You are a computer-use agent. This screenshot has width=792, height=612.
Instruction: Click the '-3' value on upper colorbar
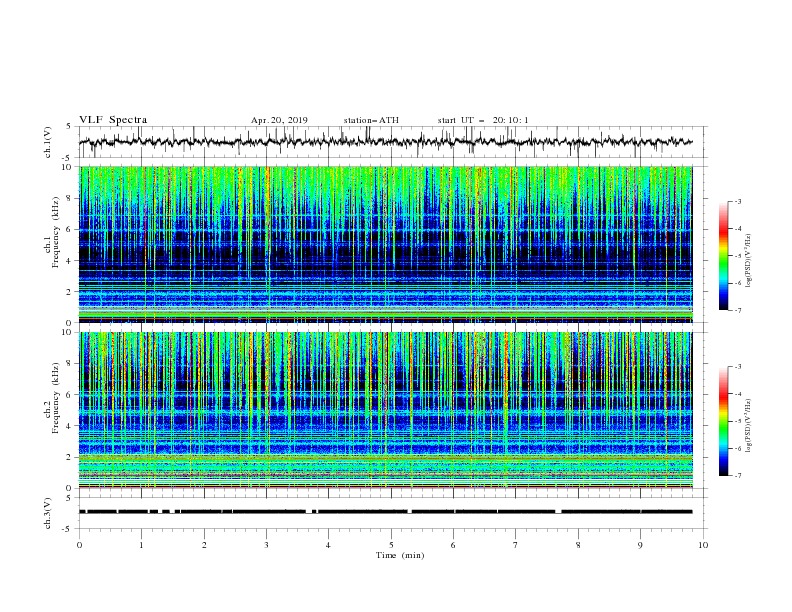coord(737,201)
